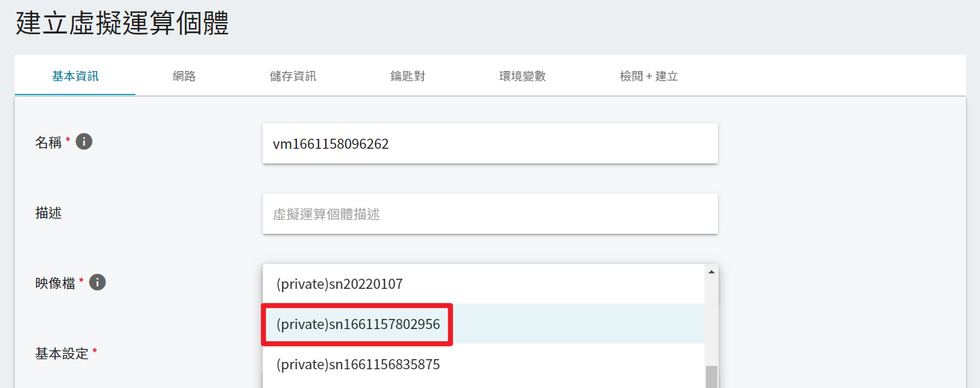Focus the 名稱 field containing vm1661158096262

point(490,143)
